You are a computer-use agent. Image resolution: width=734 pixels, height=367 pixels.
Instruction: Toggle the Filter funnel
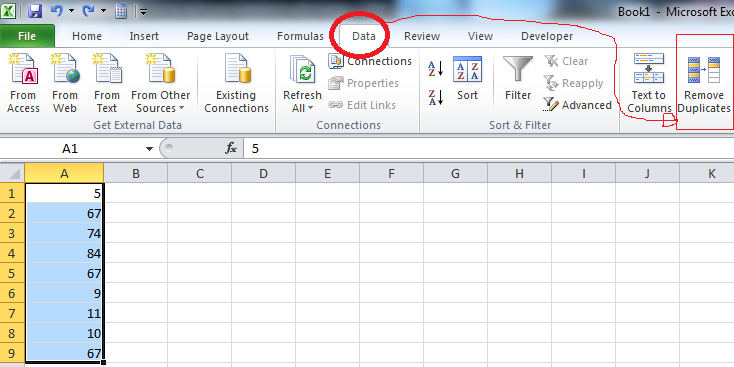518,78
